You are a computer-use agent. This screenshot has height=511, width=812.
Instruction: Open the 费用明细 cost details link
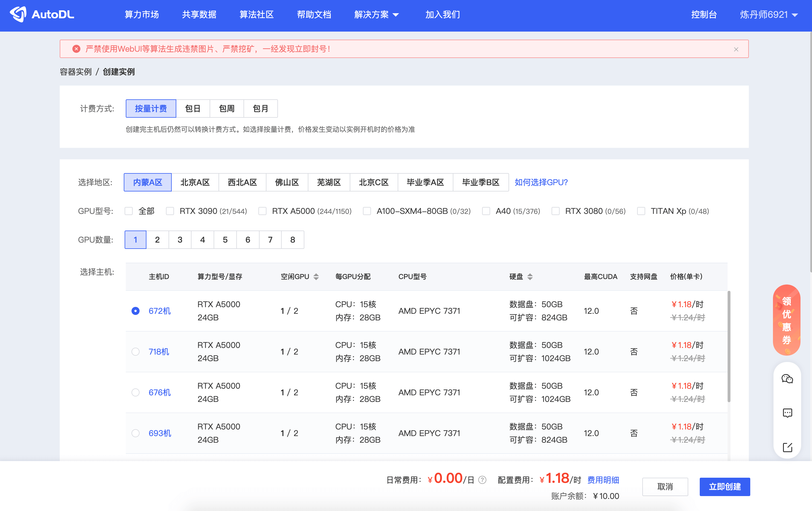[603, 480]
